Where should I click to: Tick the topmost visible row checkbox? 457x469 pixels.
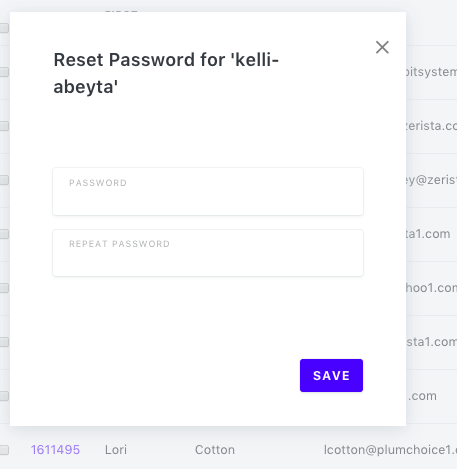(4, 28)
